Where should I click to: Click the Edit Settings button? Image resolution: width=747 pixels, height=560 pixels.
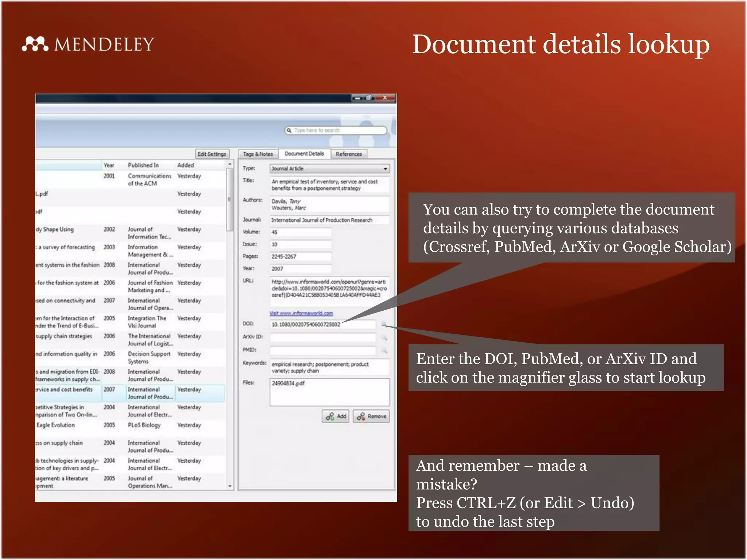point(212,154)
